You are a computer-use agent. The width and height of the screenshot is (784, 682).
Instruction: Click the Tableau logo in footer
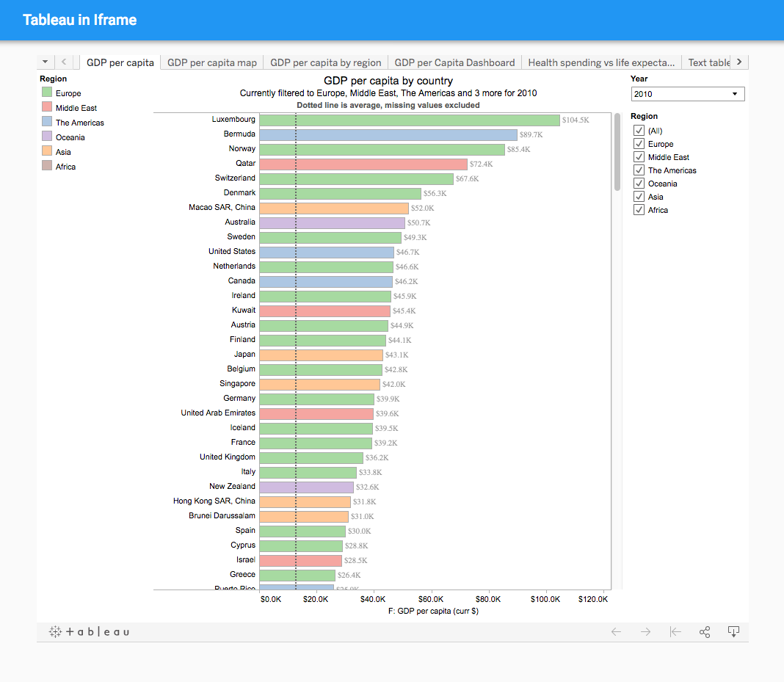pos(89,631)
